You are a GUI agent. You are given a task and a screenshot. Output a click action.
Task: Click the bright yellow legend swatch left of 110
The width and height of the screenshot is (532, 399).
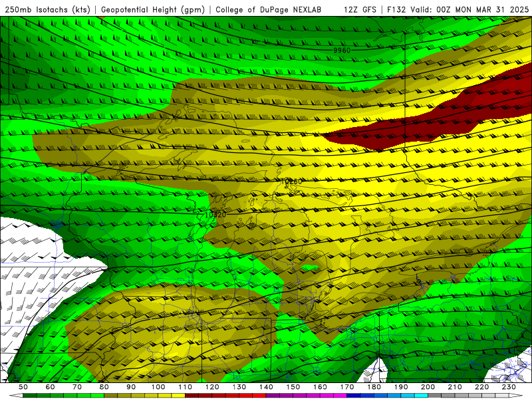178,395
